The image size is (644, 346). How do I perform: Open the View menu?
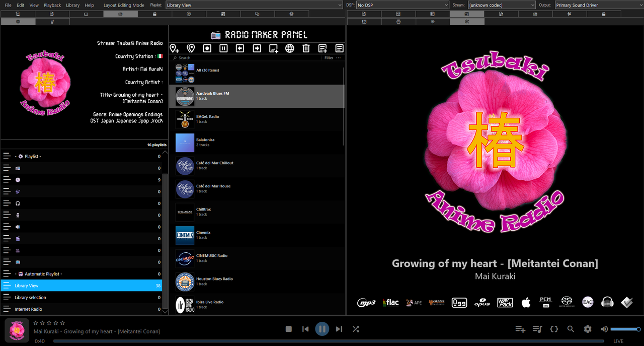(x=34, y=5)
